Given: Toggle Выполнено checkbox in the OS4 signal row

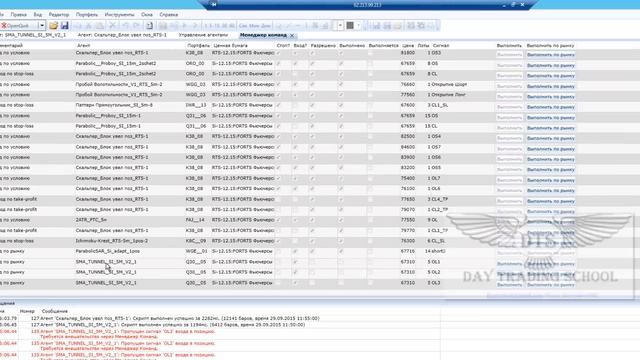Looking at the screenshot, I should tap(341, 136).
